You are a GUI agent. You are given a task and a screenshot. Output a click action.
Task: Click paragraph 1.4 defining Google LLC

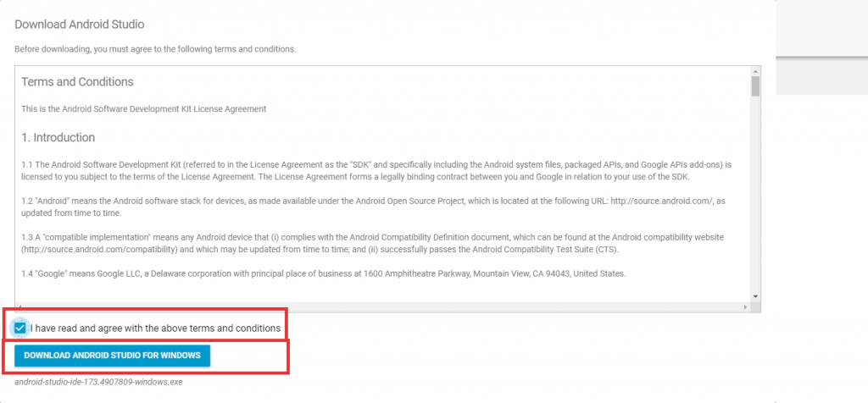point(322,273)
